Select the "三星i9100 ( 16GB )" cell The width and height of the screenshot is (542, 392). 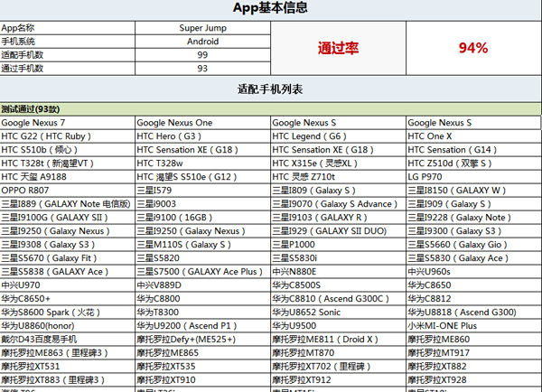click(202, 218)
